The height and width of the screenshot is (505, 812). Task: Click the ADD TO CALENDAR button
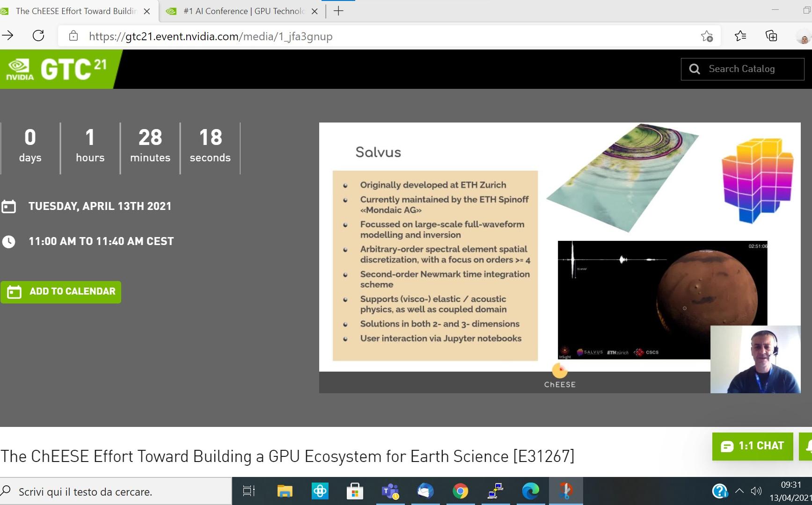[x=61, y=292]
